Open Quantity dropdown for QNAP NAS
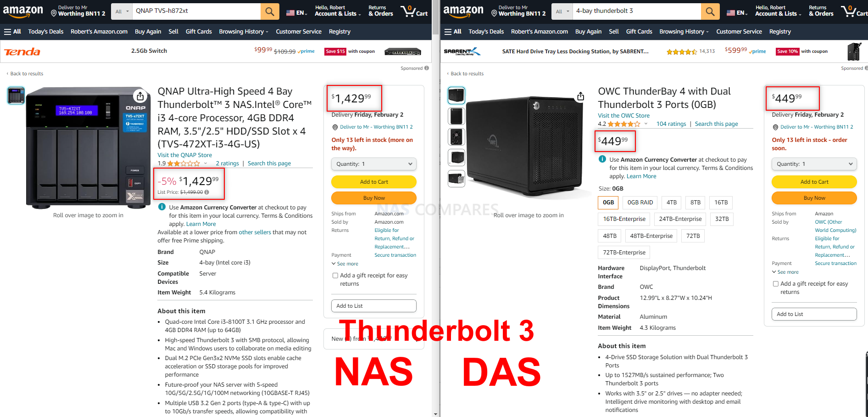The height and width of the screenshot is (417, 868). (374, 164)
